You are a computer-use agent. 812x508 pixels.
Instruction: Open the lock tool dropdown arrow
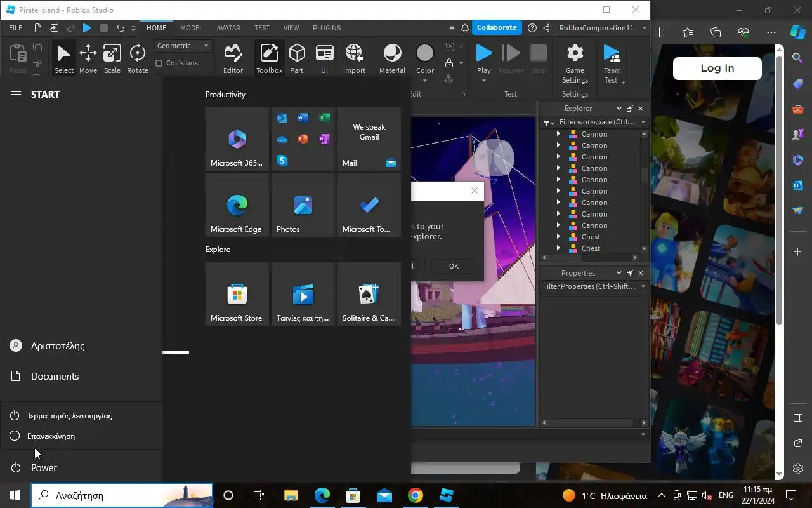(x=461, y=63)
